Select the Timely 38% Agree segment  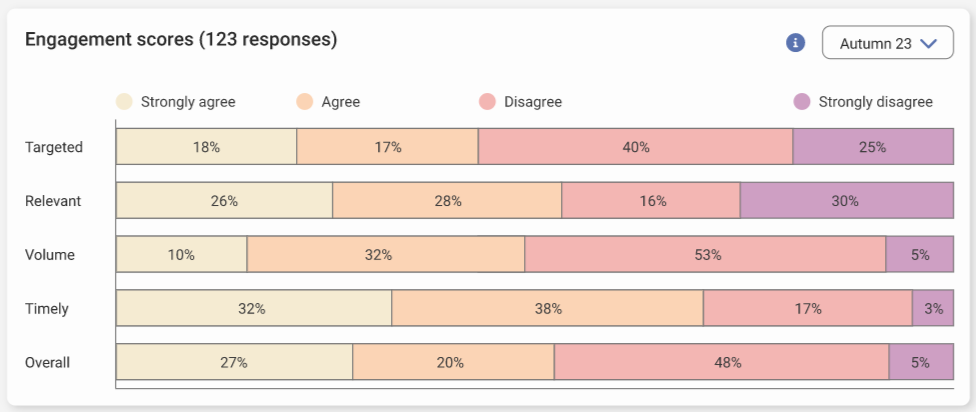pos(547,308)
